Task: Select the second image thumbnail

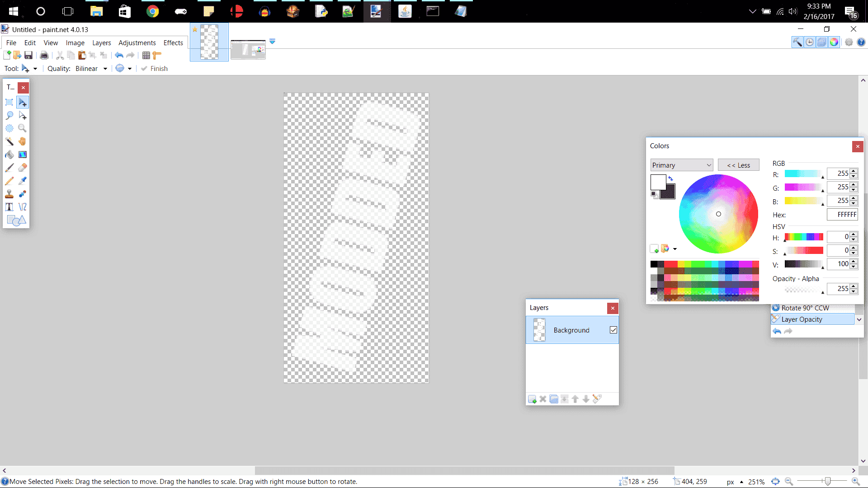Action: 248,49
